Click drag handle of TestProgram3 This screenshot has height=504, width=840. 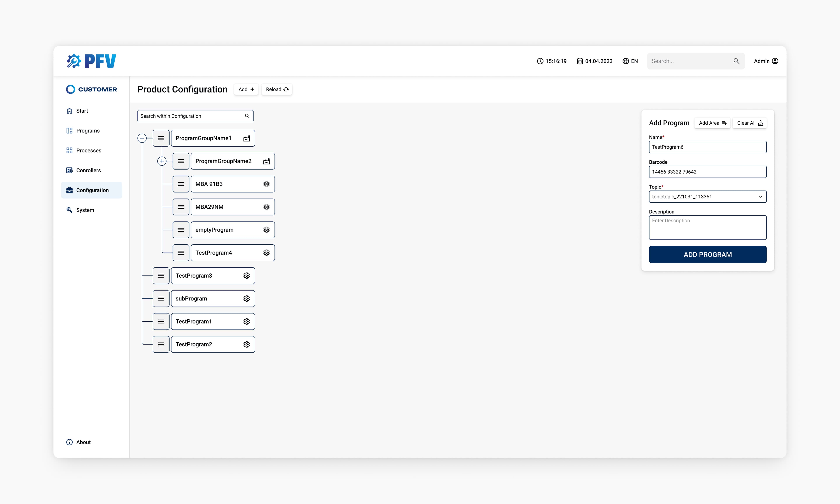(161, 276)
